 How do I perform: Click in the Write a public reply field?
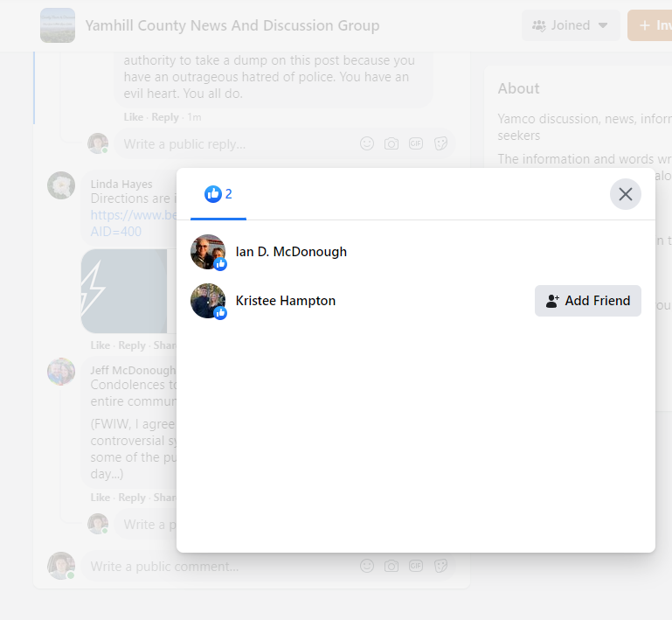285,143
